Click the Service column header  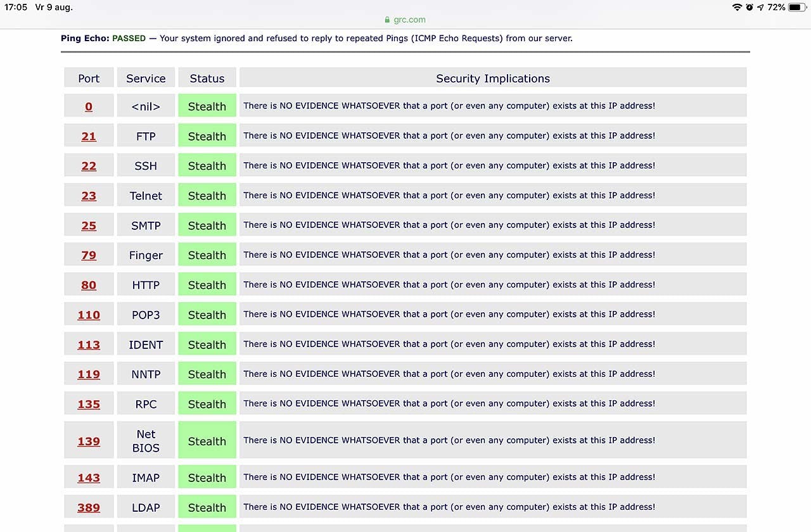(146, 78)
